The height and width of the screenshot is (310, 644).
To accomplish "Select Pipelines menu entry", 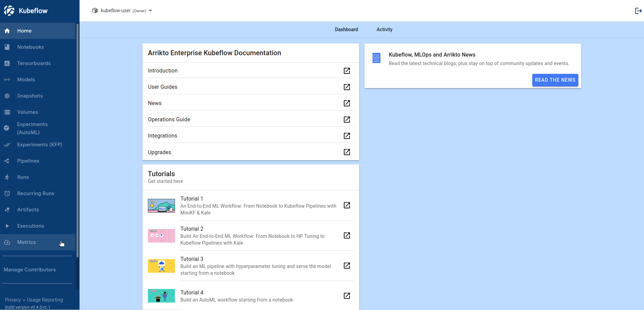I will click(x=38, y=161).
